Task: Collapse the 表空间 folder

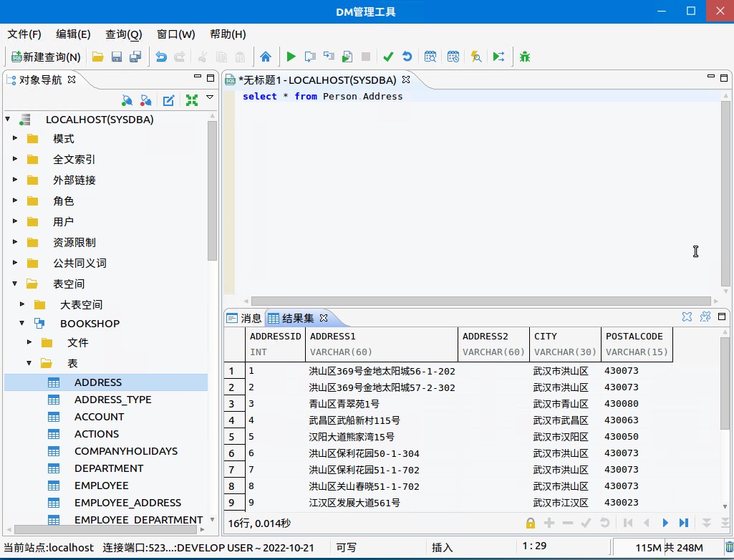Action: point(15,284)
